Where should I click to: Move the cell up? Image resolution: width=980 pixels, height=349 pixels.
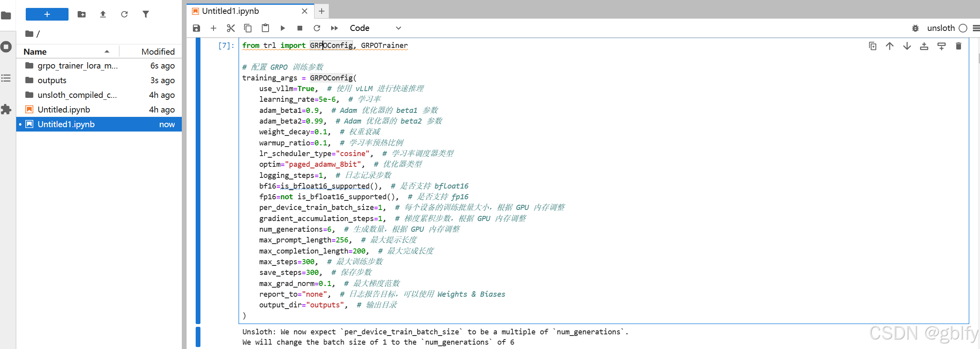point(890,46)
